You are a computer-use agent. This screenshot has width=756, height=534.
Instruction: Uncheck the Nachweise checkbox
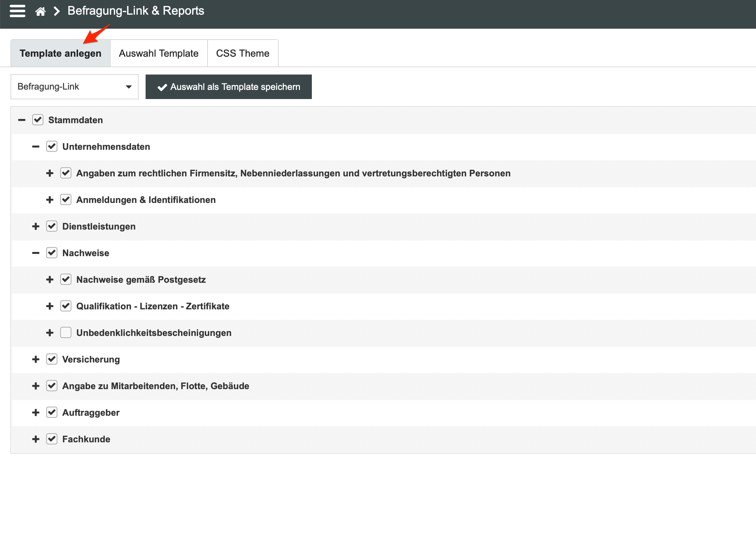tap(52, 253)
